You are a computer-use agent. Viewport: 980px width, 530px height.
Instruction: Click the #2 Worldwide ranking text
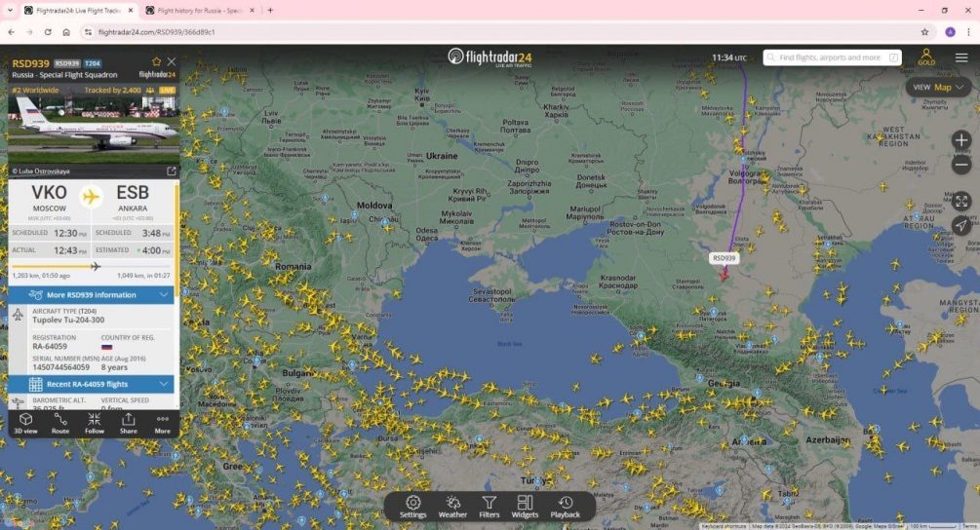(36, 91)
